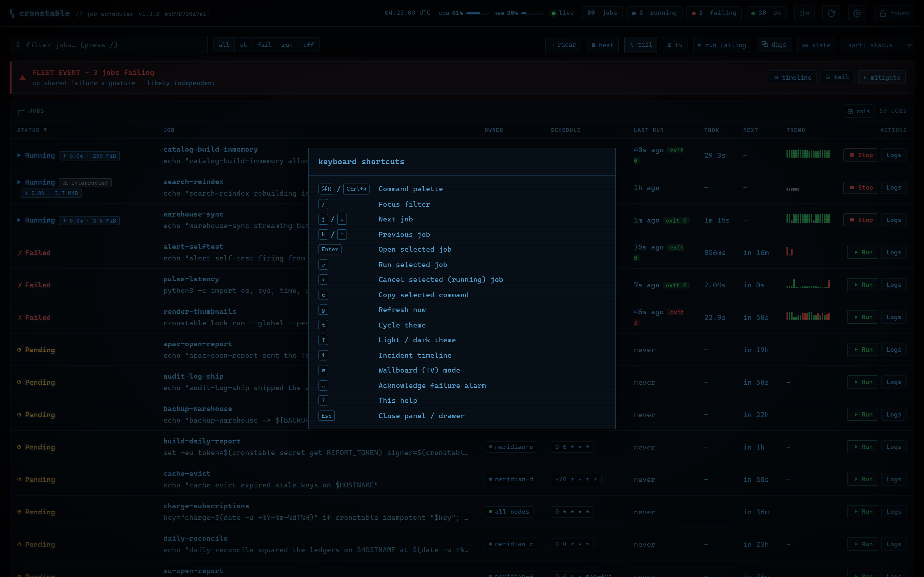Open the sort: status dropdown
Image resolution: width=924 pixels, height=577 pixels.
877,45
